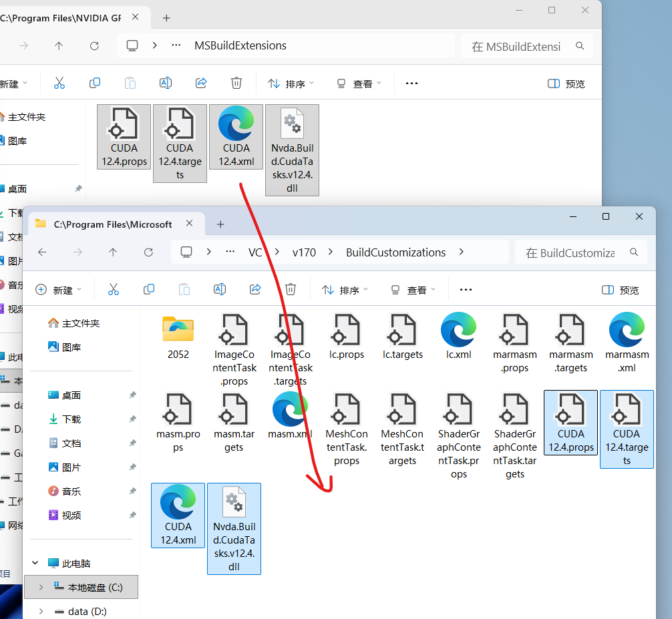Click Rename icon in BuildCustomizations window toolbar
This screenshot has width=672, height=619.
point(219,290)
